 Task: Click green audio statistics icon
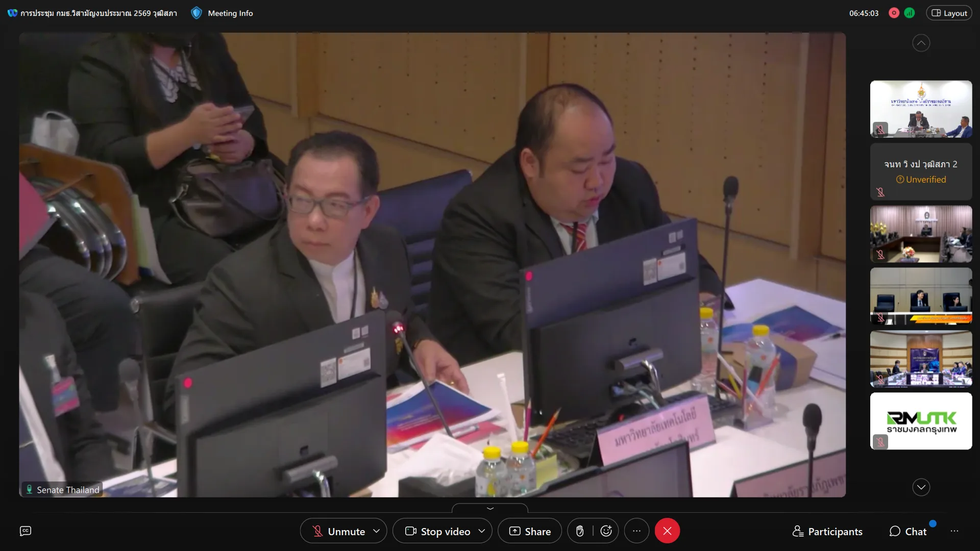click(910, 13)
